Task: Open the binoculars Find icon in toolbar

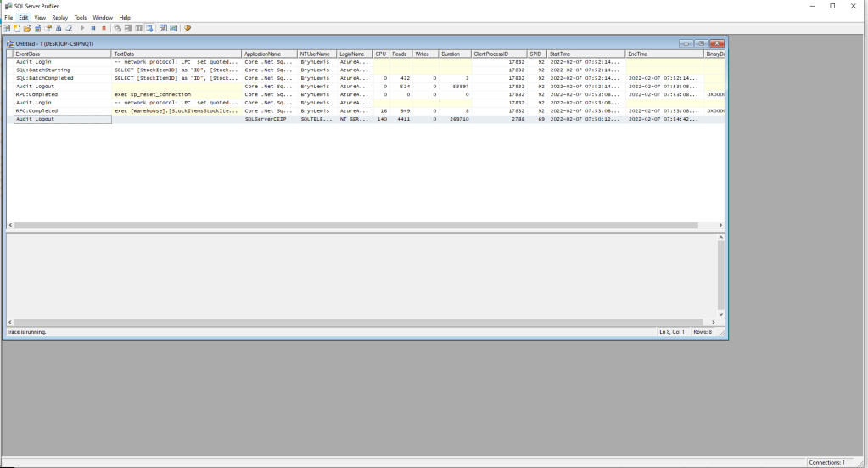Action: pos(59,28)
